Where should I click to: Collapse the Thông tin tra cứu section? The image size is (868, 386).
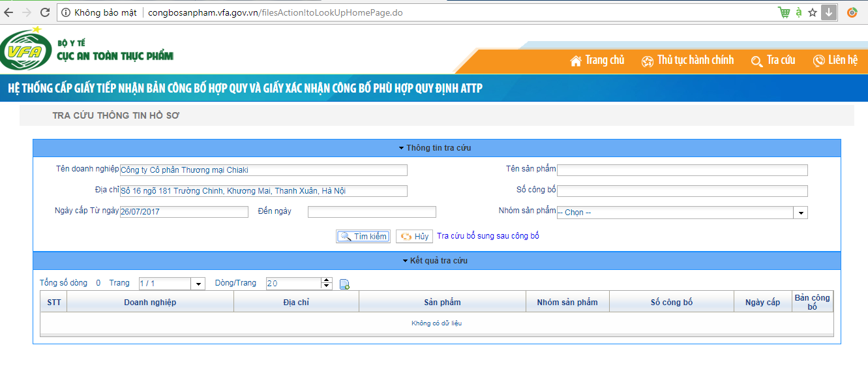(x=435, y=148)
